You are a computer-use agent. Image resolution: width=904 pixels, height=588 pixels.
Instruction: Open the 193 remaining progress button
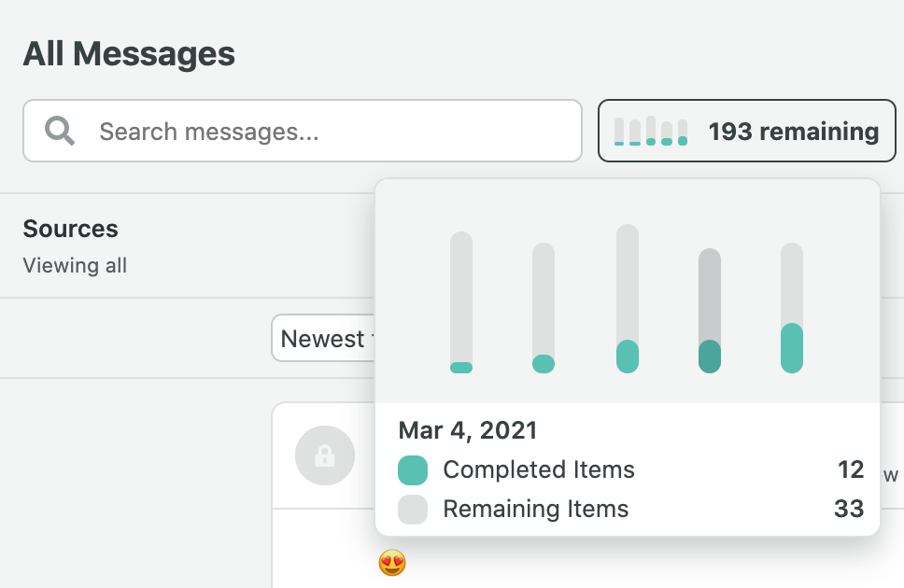[746, 131]
